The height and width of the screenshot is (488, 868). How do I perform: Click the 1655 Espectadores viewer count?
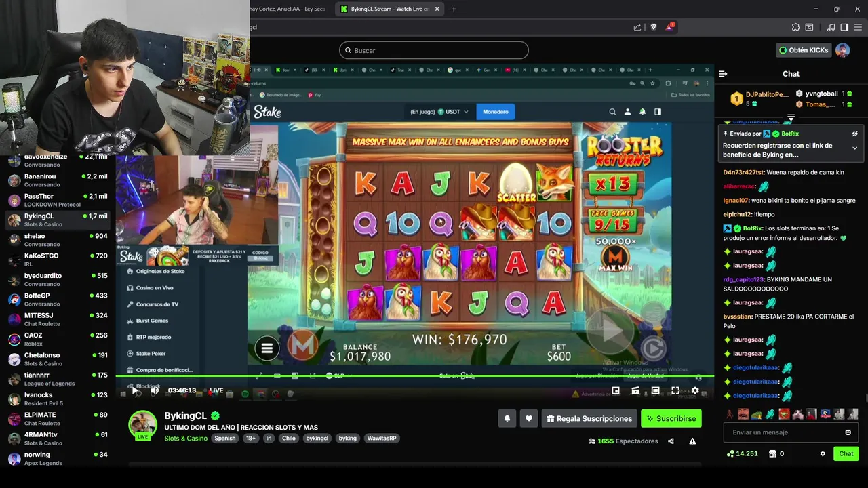click(623, 441)
